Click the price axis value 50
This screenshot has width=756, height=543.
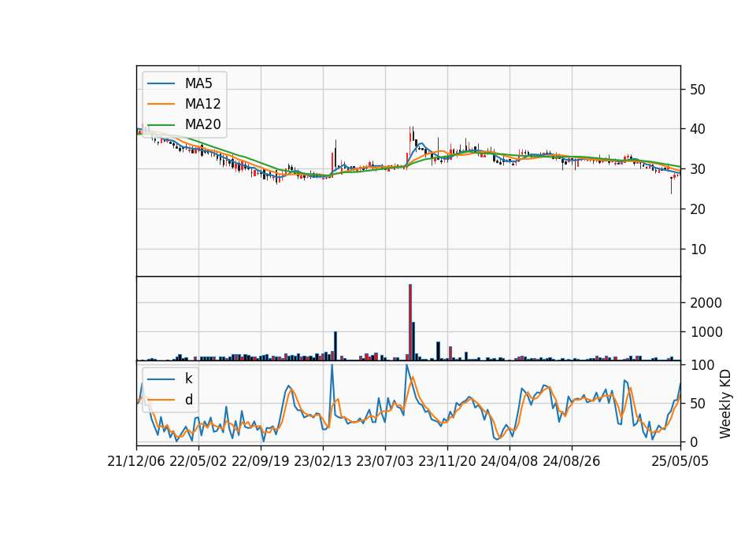click(698, 90)
